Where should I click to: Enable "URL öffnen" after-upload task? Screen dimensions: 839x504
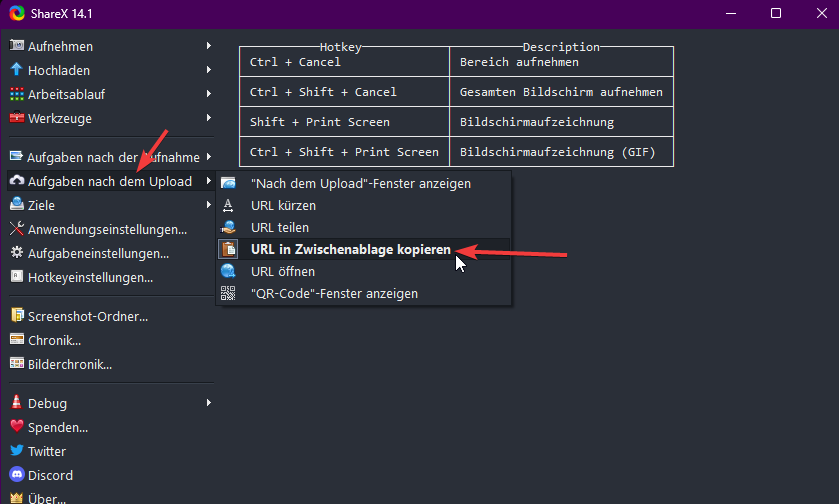pos(282,271)
